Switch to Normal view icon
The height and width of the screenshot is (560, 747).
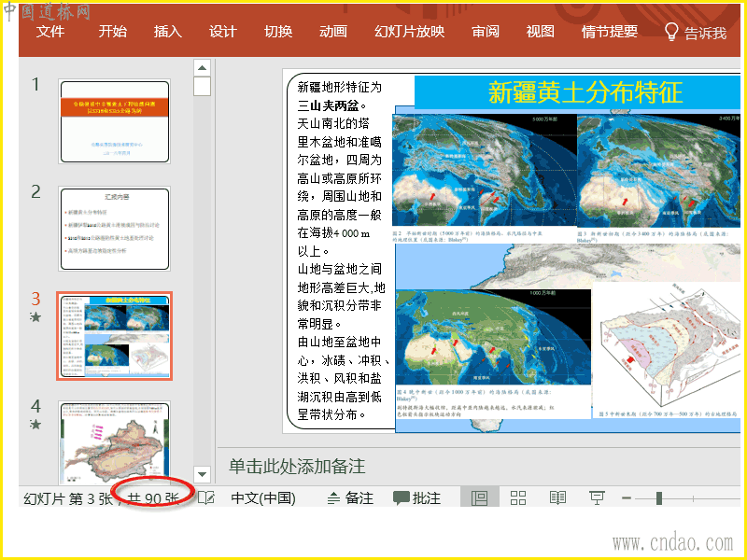click(x=479, y=498)
